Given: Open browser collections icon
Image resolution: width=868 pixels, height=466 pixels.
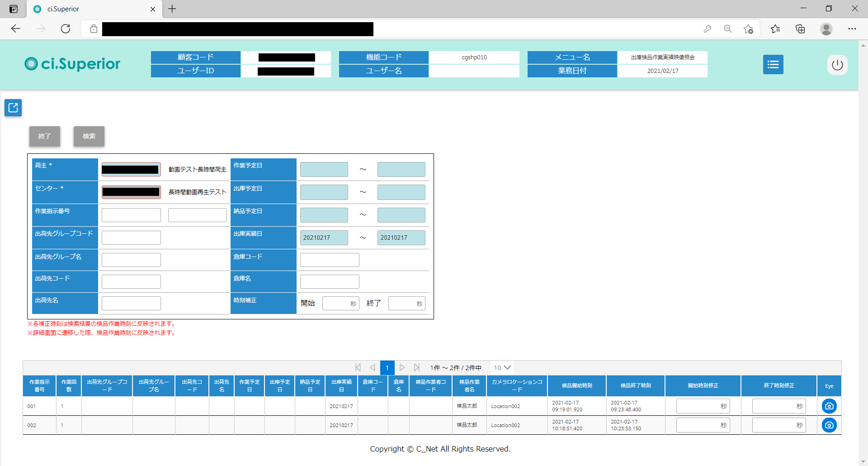Looking at the screenshot, I should point(800,29).
